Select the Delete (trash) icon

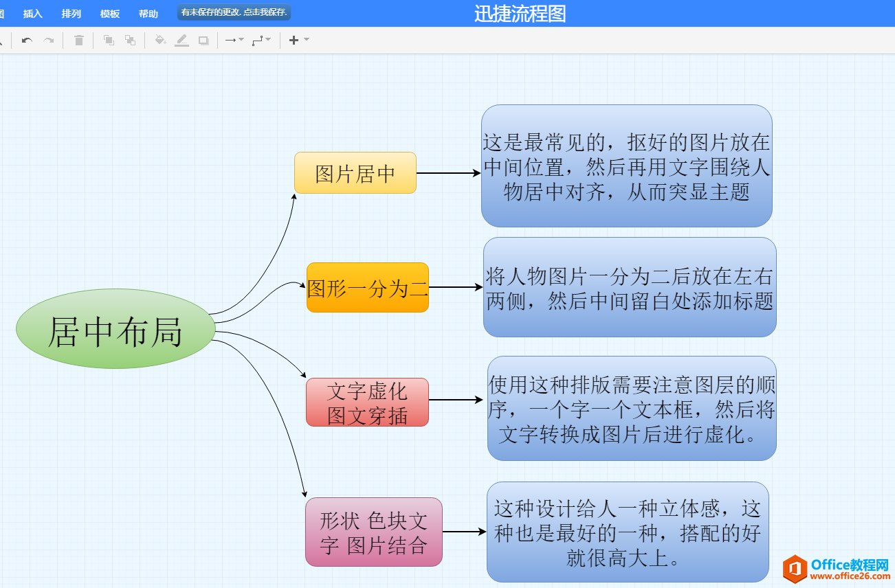78,40
